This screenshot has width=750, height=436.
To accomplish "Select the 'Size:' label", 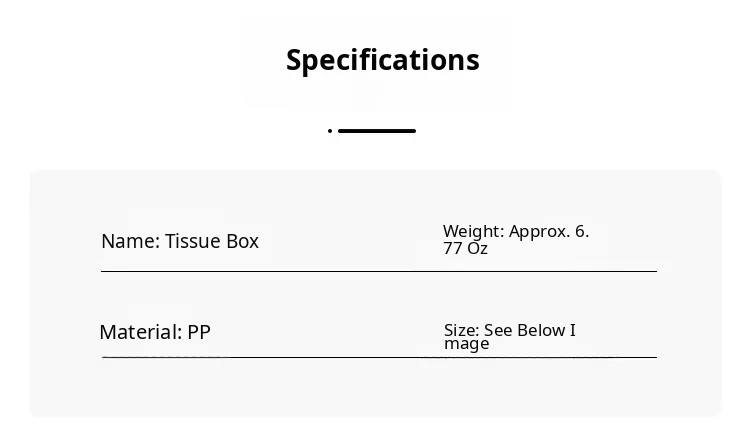I will point(461,330).
